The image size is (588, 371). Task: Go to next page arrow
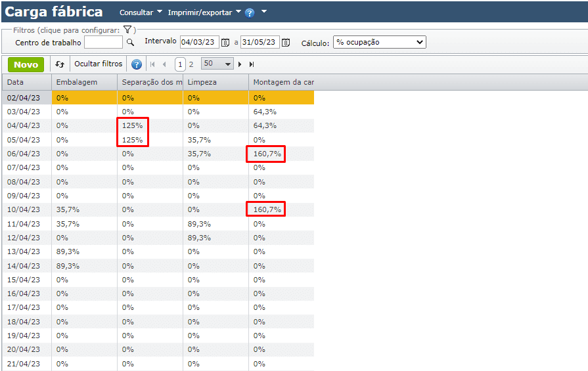[240, 64]
